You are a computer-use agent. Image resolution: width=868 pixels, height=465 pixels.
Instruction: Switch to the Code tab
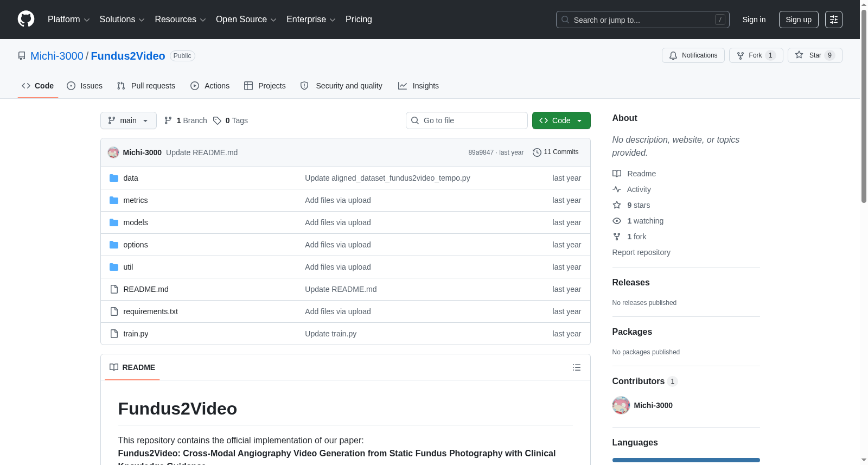tap(38, 86)
